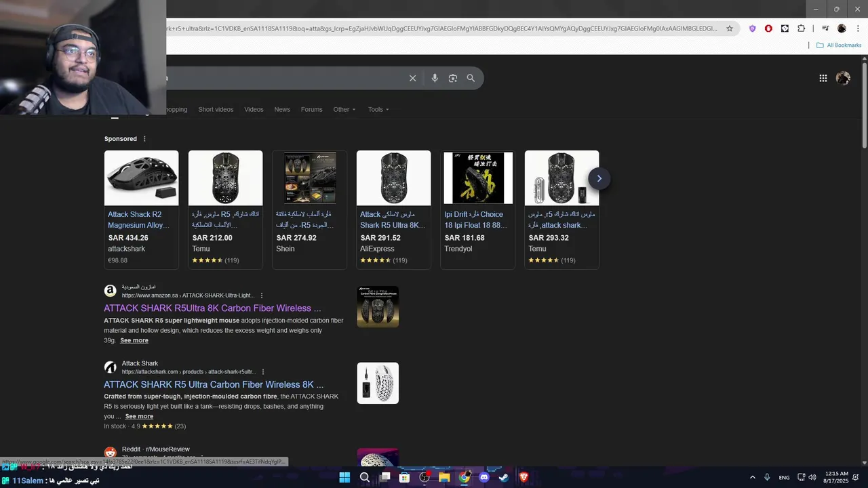868x488 pixels.
Task: Open Steam from the taskbar
Action: (x=504, y=477)
